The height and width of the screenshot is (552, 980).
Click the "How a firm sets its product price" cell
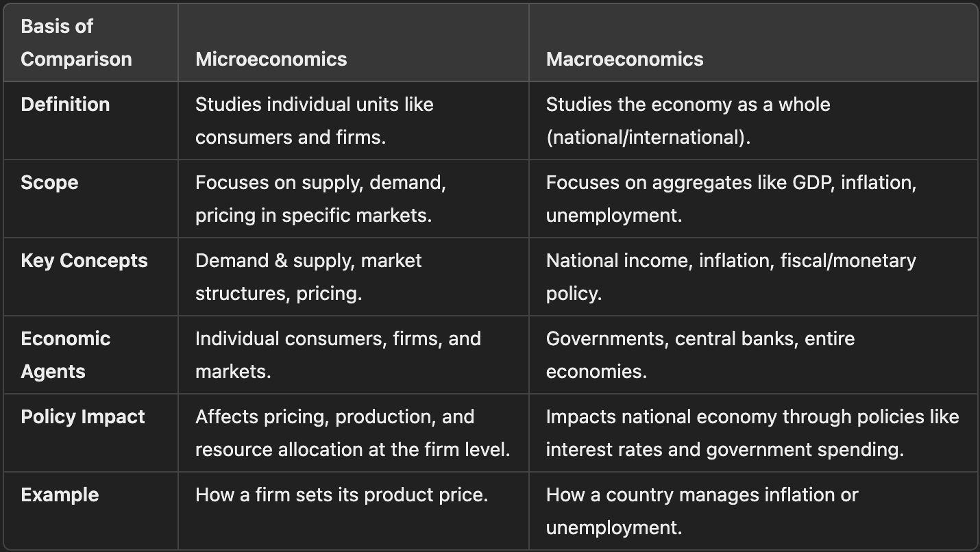pos(341,494)
